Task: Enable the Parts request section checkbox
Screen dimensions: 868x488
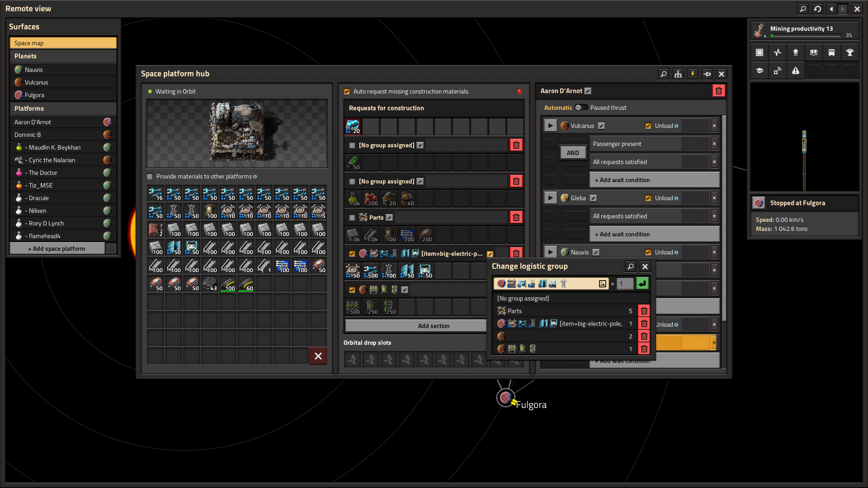Action: point(352,218)
